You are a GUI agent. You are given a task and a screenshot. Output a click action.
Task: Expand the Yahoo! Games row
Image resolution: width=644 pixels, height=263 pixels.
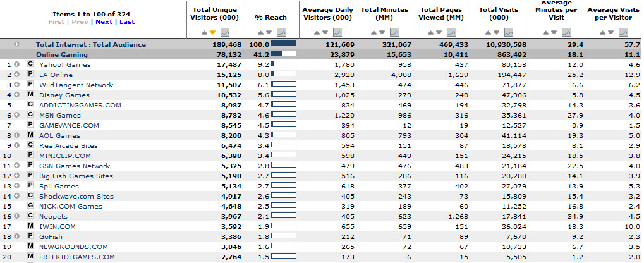(x=17, y=64)
